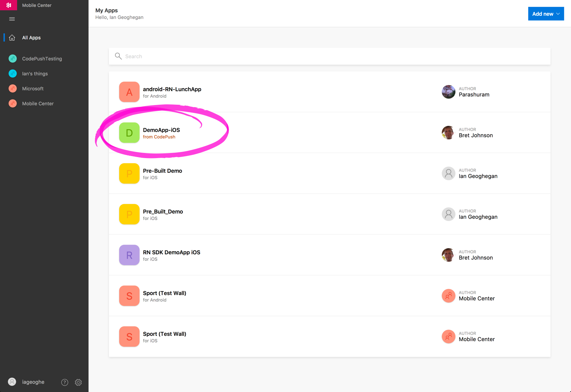Click the android-RN-LunchApp 'A' app icon
The height and width of the screenshot is (392, 571).
pos(129,92)
